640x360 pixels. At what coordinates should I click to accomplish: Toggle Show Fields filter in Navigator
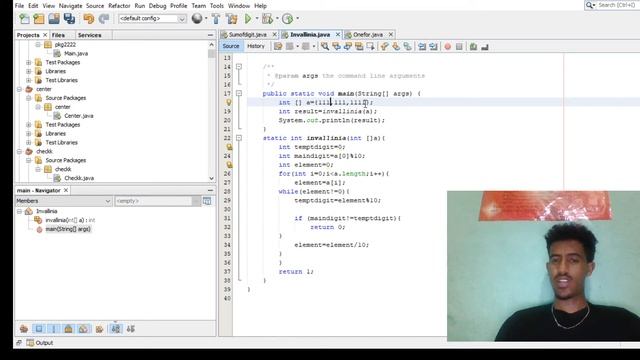point(39,329)
